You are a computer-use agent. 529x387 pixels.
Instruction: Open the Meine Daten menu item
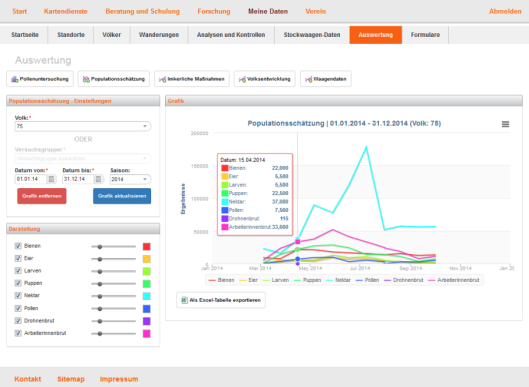point(268,11)
